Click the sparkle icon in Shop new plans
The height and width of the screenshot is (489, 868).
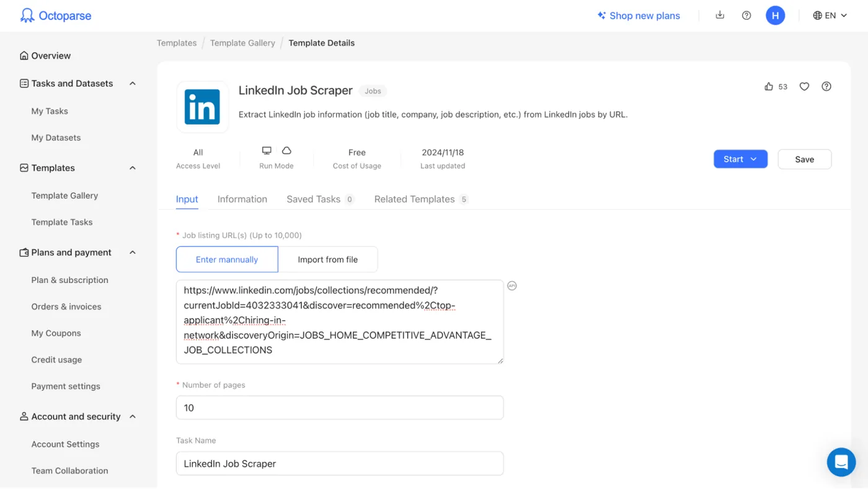point(601,16)
